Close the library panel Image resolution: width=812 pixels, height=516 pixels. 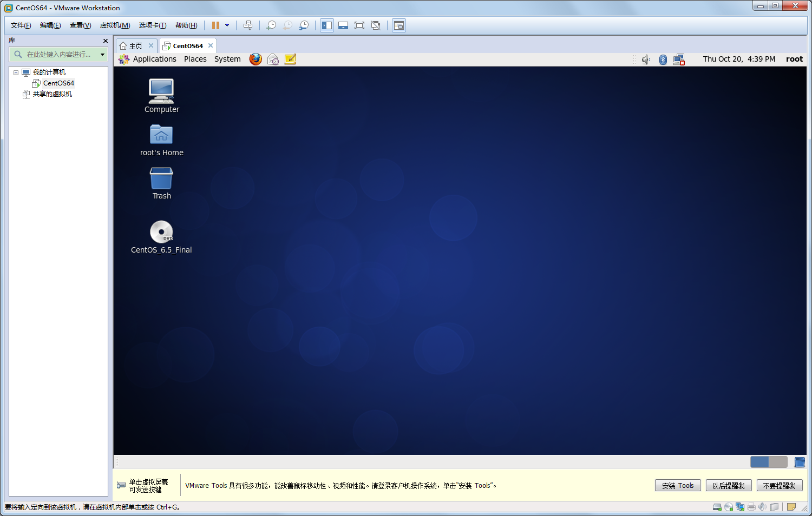coord(106,41)
